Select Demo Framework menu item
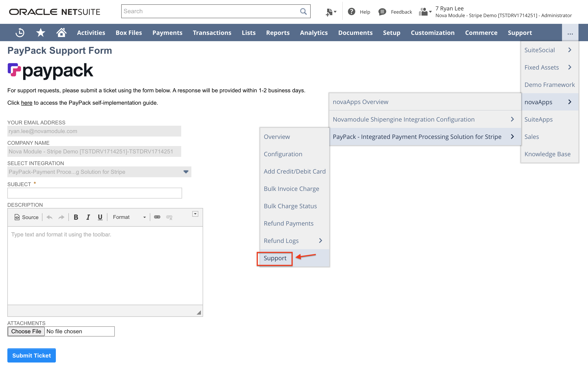Image resolution: width=588 pixels, height=374 pixels. tap(549, 85)
